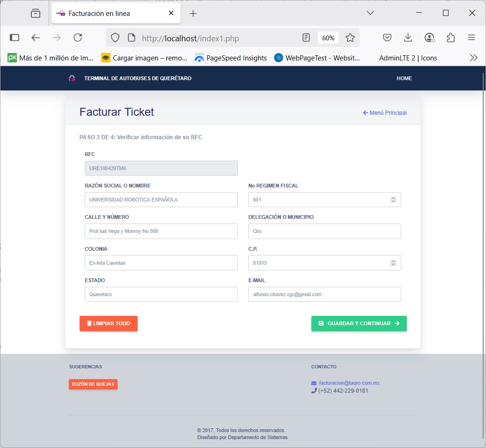Click the C.P. field spinner arrows
The height and width of the screenshot is (448, 486).
[x=393, y=263]
